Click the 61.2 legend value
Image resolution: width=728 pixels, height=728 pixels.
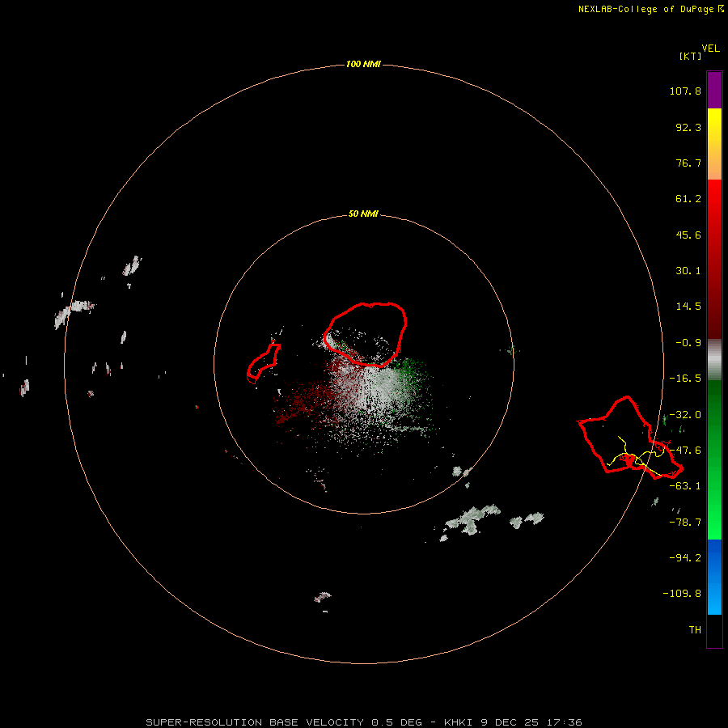tap(688, 199)
